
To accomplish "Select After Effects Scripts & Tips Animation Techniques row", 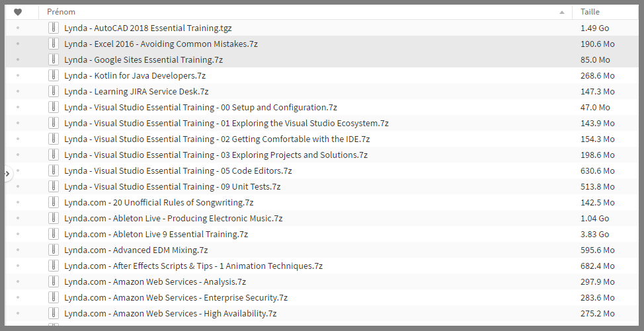I will (193, 266).
